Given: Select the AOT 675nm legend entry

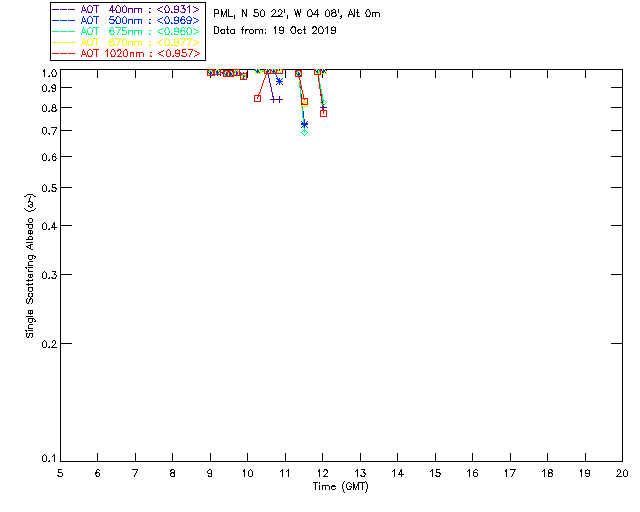Looking at the screenshot, I should 127,31.
